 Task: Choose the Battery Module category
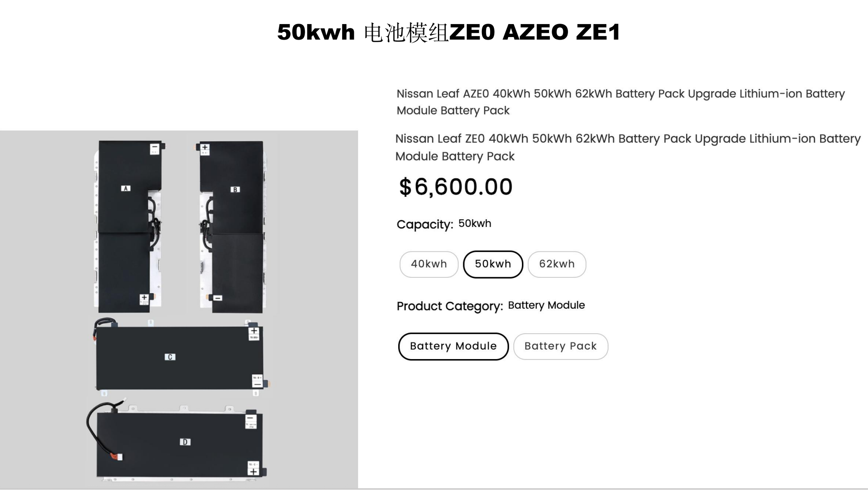pyautogui.click(x=453, y=346)
